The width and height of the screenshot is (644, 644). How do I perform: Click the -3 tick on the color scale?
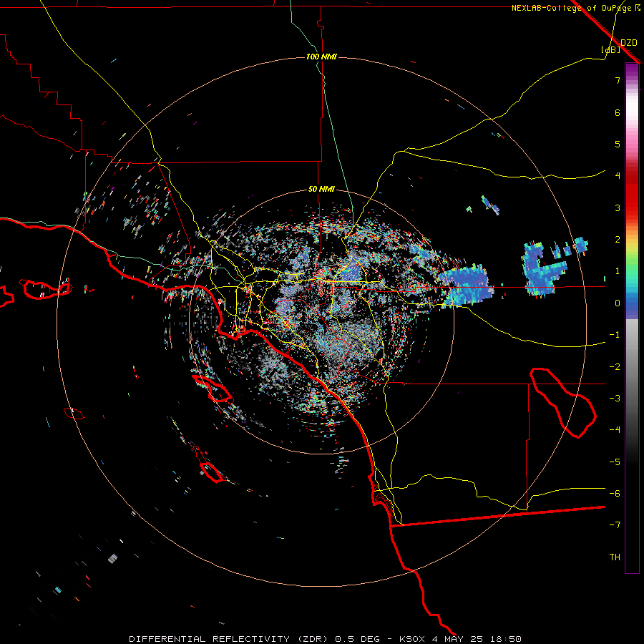click(x=615, y=399)
